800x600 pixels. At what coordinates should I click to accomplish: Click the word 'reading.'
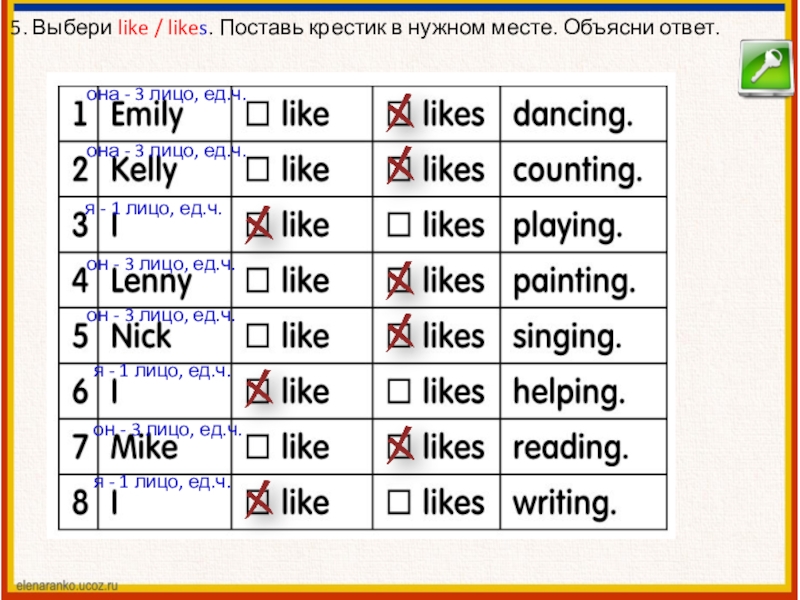[x=570, y=449]
